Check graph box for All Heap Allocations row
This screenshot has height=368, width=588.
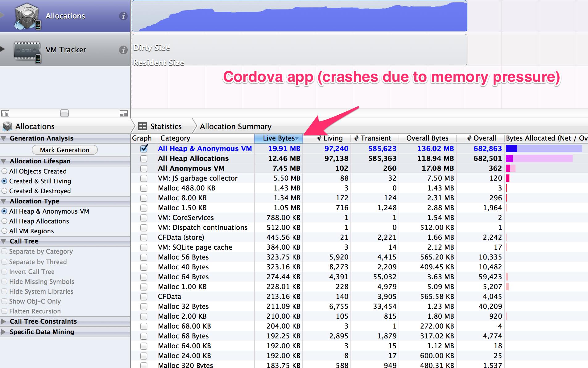point(144,158)
